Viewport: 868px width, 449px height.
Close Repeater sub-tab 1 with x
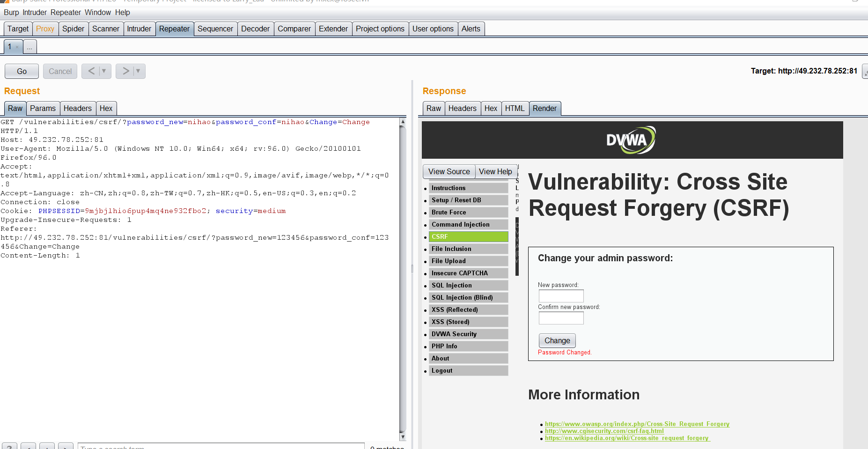coord(17,47)
